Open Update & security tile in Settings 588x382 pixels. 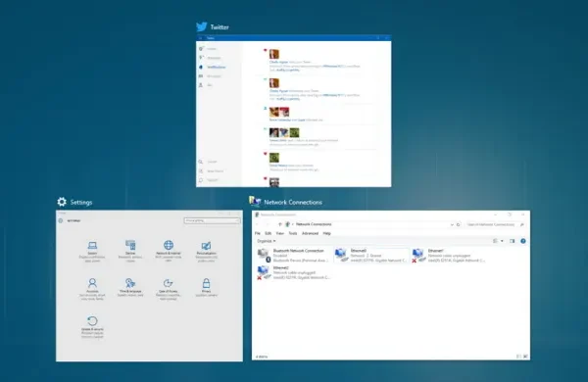coord(92,326)
